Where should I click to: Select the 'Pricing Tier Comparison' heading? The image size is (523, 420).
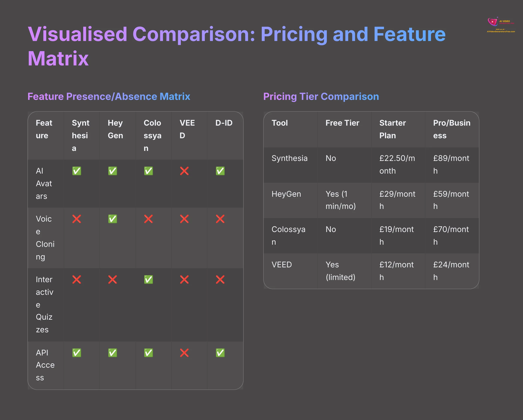[321, 97]
